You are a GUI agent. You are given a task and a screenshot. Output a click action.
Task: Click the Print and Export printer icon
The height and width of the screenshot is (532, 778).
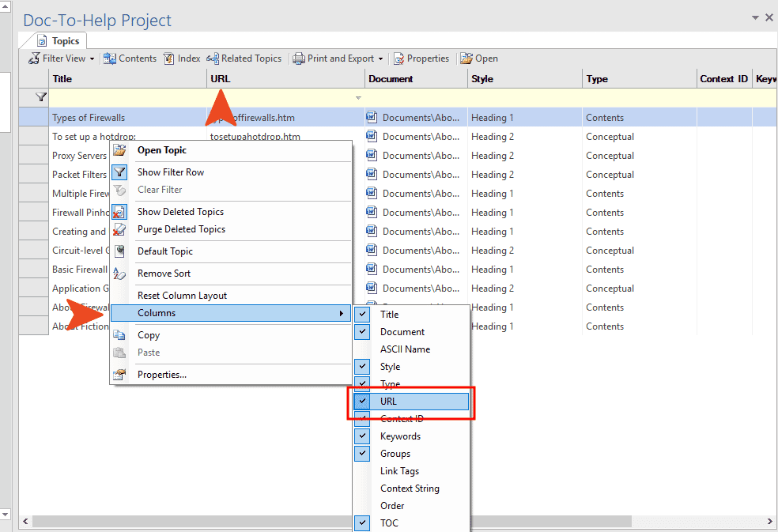click(x=299, y=58)
